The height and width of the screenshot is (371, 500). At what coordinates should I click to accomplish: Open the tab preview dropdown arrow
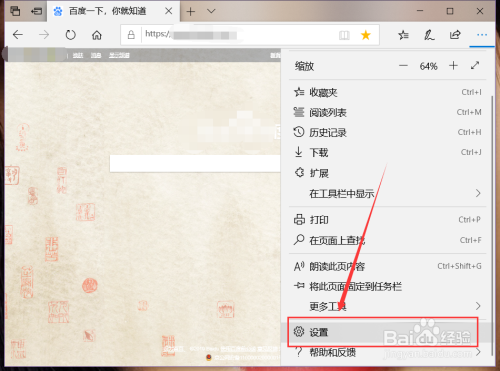[x=211, y=11]
